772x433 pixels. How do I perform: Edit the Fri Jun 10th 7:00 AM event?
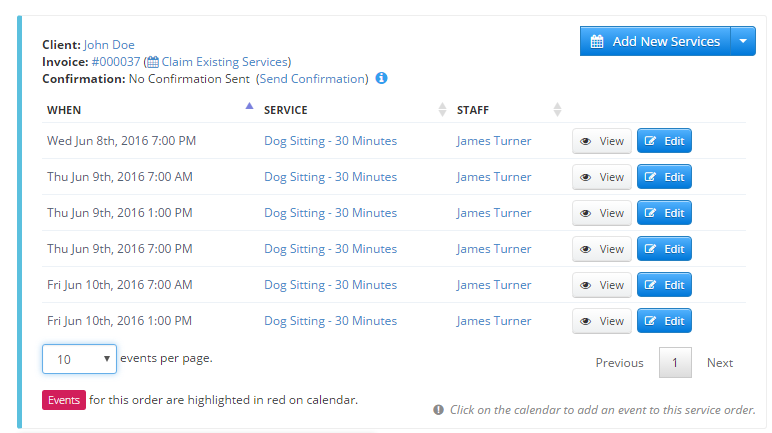664,285
